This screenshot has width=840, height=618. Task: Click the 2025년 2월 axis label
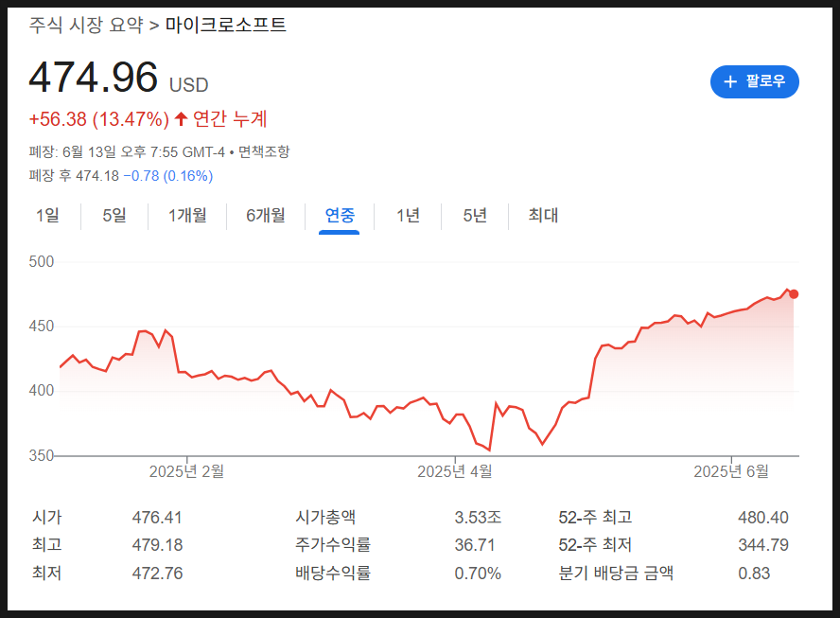pyautogui.click(x=186, y=471)
